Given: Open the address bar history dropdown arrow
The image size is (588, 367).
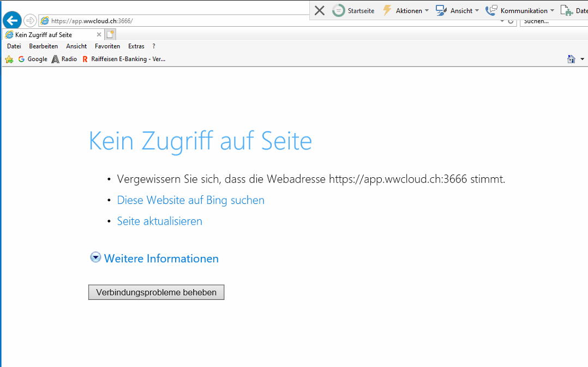Looking at the screenshot, I should (502, 21).
